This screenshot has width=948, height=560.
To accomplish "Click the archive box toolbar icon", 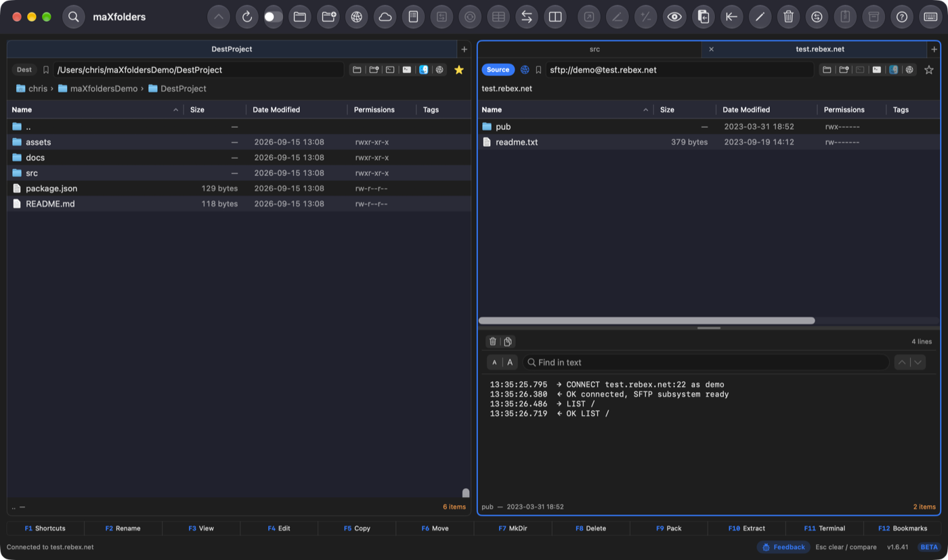I will 874,17.
